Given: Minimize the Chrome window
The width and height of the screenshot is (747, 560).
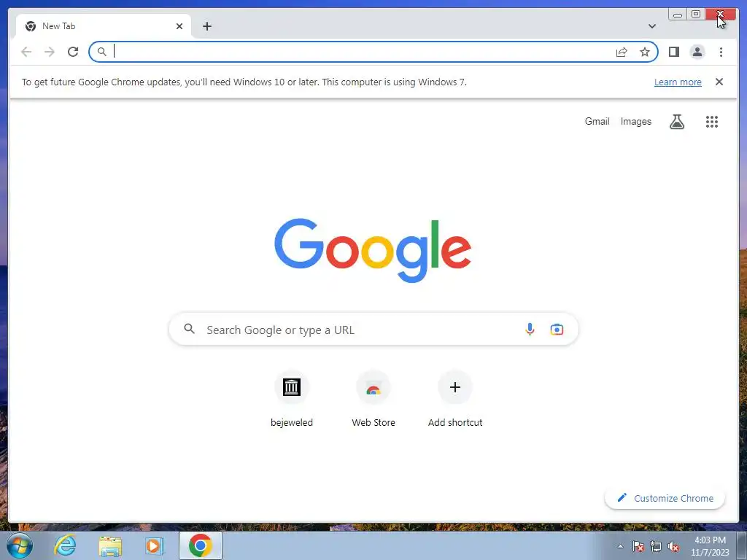Looking at the screenshot, I should click(678, 15).
